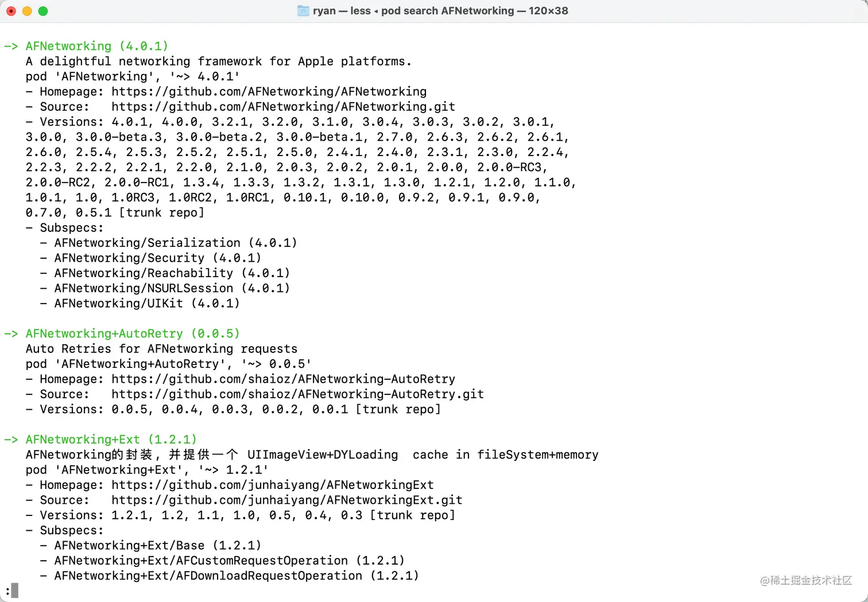Click 'Versions: 1.2.1, 1.2, 1.1' line
This screenshot has height=602, width=868.
coord(240,515)
